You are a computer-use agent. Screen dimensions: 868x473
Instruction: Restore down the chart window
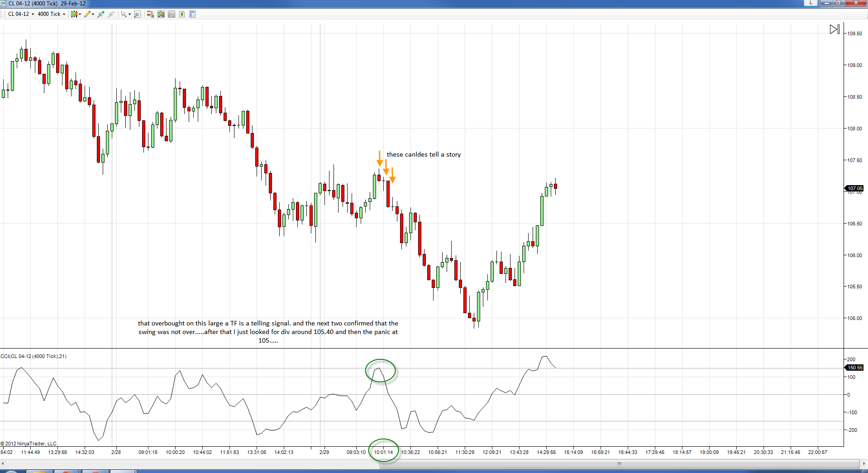[x=838, y=3]
